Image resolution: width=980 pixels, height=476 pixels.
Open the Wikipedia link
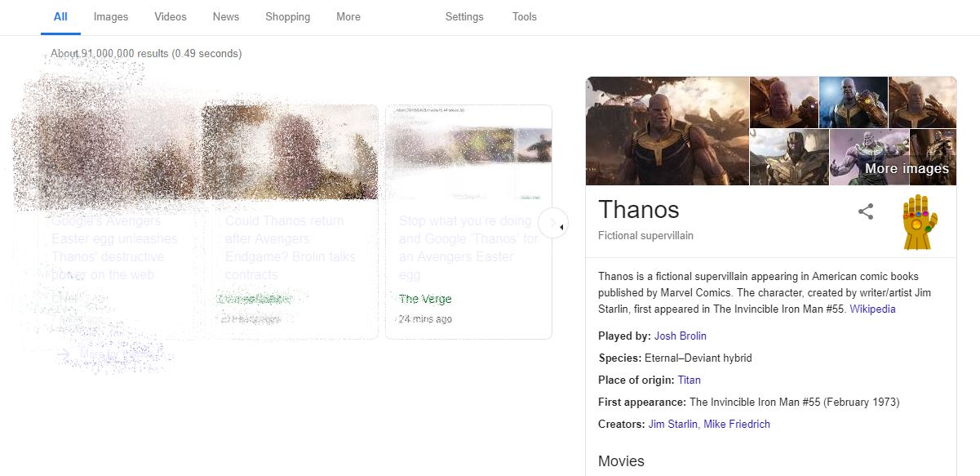click(x=872, y=309)
